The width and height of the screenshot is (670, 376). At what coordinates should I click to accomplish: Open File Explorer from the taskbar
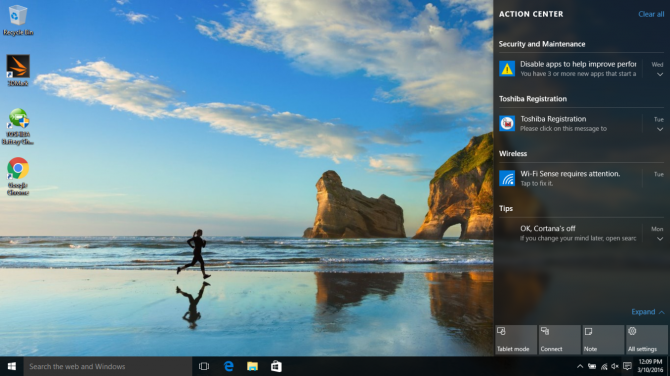(x=253, y=366)
